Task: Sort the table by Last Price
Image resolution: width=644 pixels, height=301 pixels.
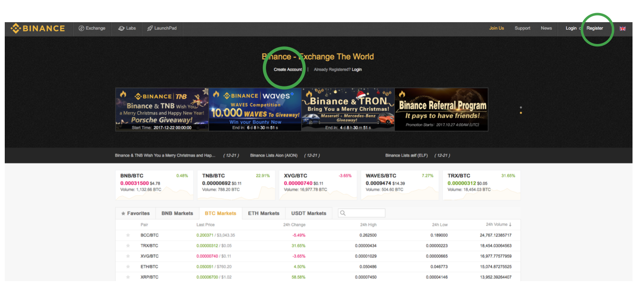Action: [x=205, y=225]
